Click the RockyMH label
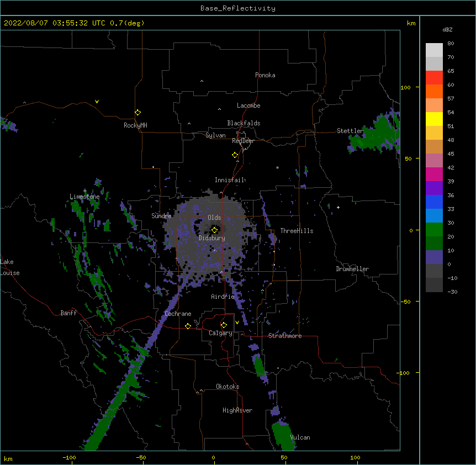This screenshot has width=476, height=465. (x=135, y=125)
